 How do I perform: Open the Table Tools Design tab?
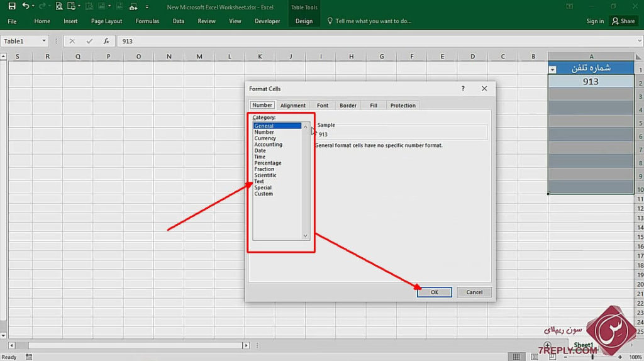pos(304,21)
